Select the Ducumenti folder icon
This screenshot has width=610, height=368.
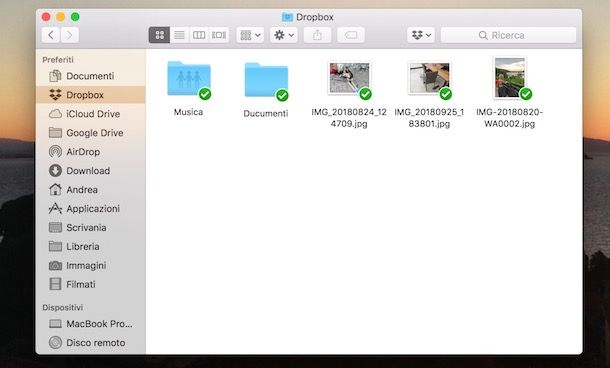(x=266, y=80)
